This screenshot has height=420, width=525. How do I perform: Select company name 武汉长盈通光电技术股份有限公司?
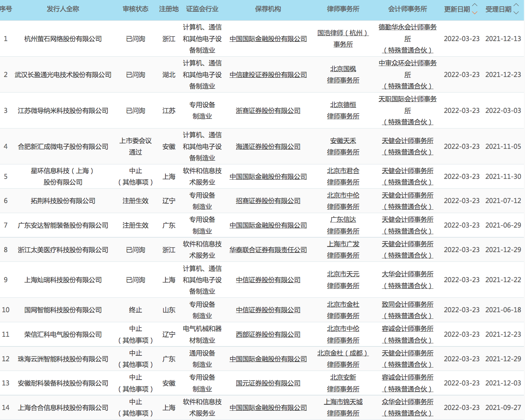[63, 75]
